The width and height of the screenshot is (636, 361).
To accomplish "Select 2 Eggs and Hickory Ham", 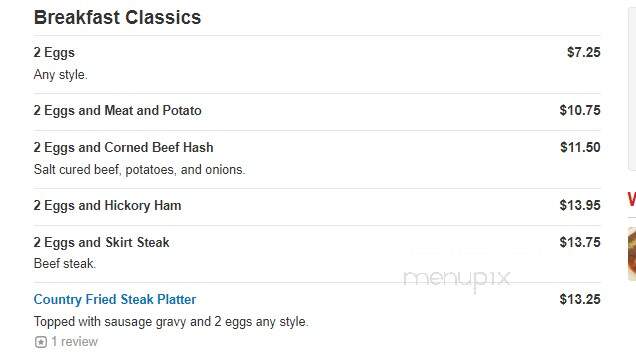I will pos(107,206).
